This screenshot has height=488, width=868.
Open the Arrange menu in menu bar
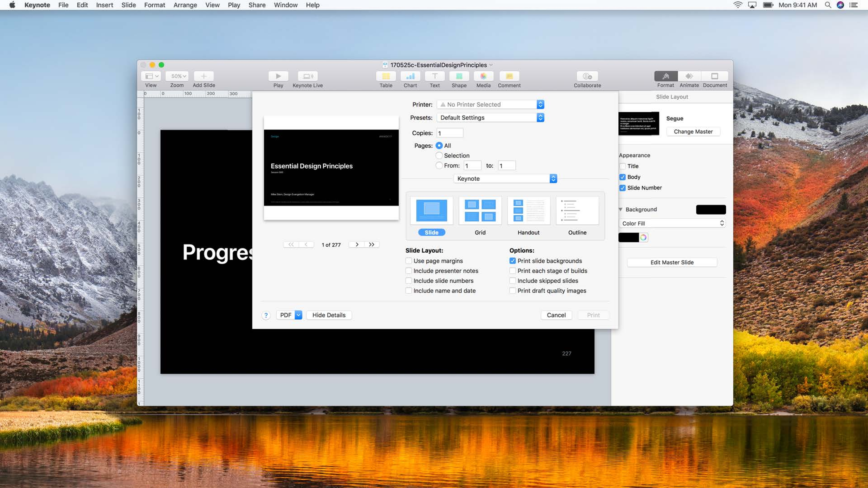185,5
